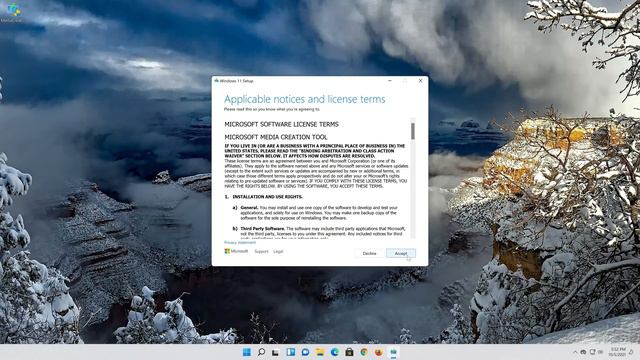Minimize the Windows 11 Setup window

point(390,81)
